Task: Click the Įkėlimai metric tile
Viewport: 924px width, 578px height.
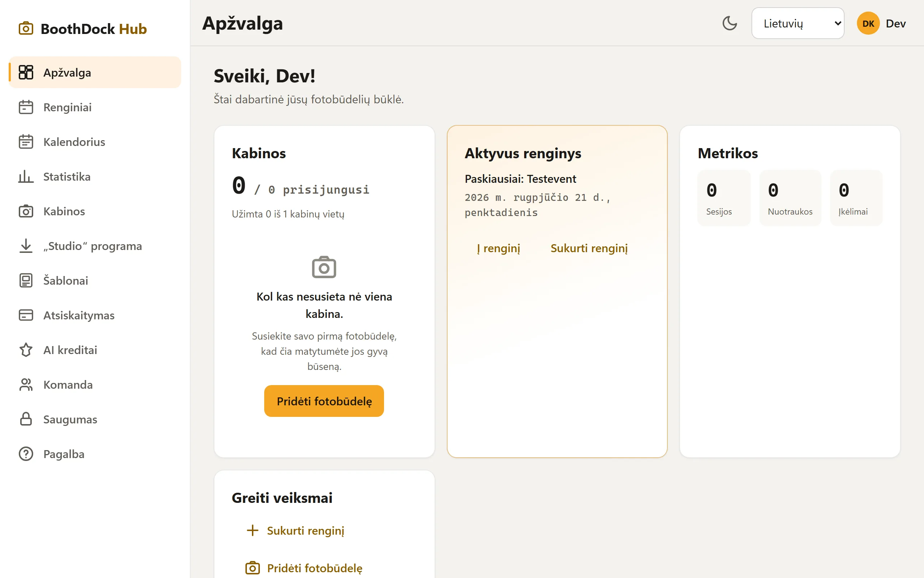Action: pos(856,198)
